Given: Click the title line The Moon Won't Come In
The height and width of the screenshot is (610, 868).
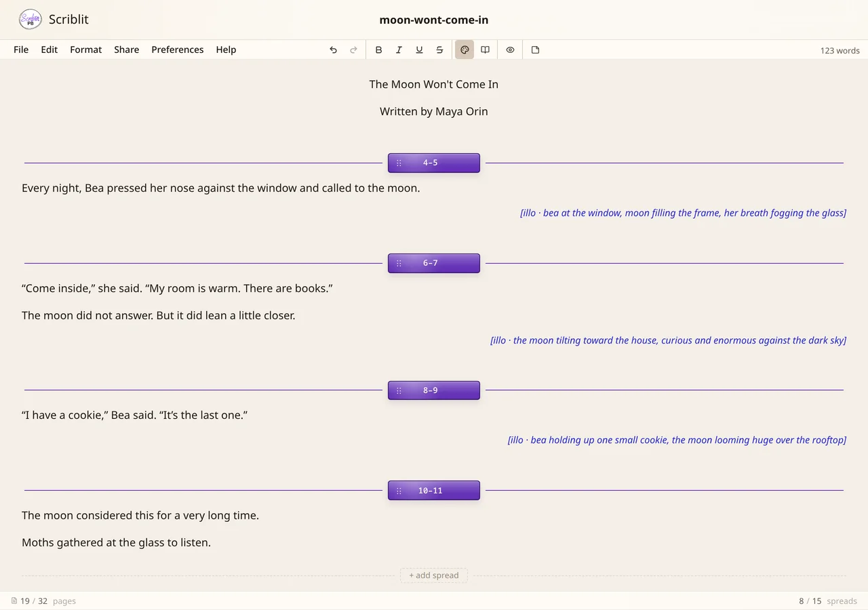Looking at the screenshot, I should tap(434, 84).
